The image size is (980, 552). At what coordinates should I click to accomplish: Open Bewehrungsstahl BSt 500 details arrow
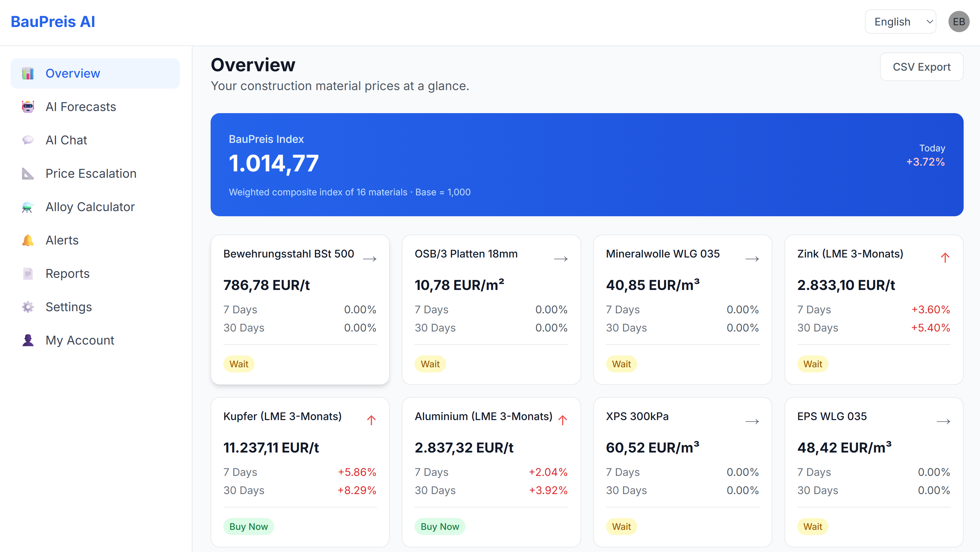point(370,258)
